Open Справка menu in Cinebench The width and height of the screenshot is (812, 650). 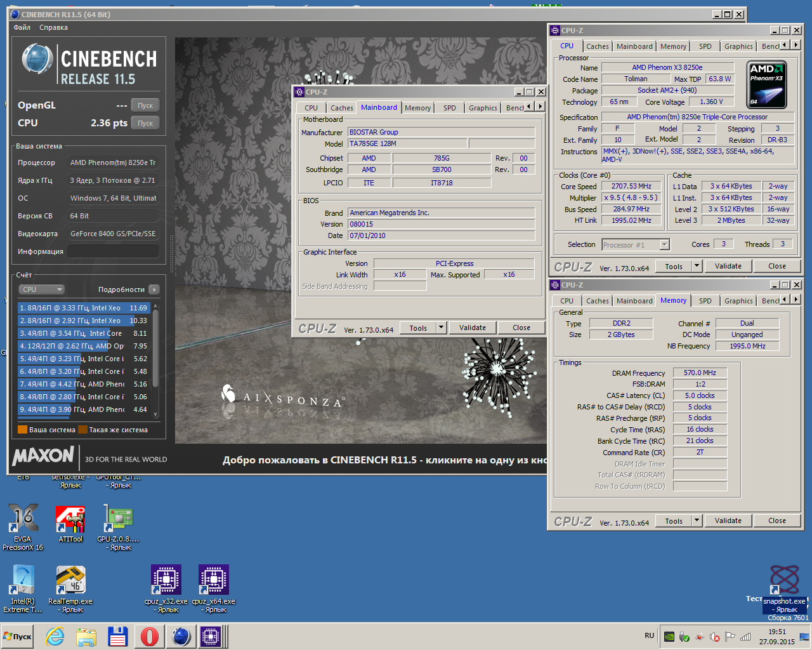click(54, 28)
